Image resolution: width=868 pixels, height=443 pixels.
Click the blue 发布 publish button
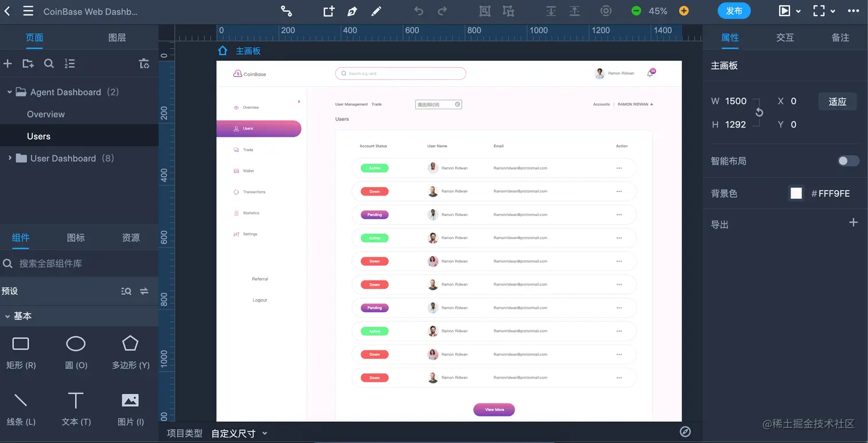pyautogui.click(x=734, y=11)
